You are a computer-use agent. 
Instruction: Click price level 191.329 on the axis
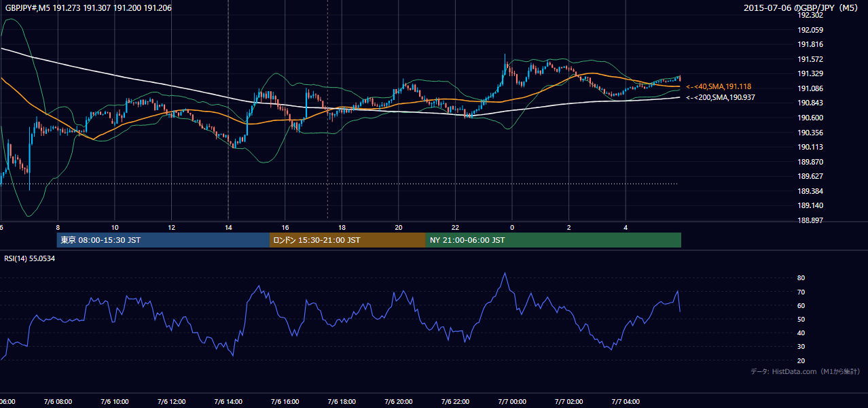(x=810, y=73)
